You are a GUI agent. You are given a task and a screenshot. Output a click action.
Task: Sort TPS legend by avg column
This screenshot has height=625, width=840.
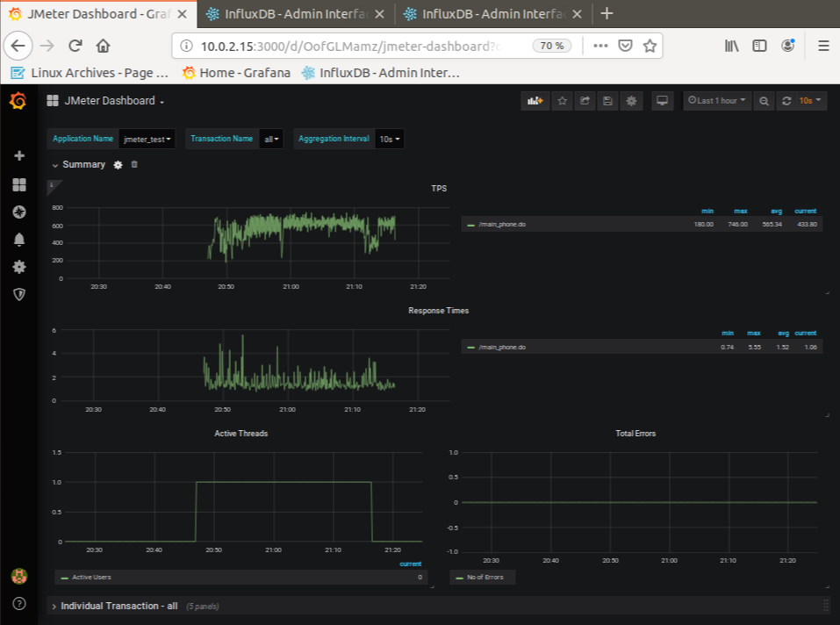(x=776, y=211)
